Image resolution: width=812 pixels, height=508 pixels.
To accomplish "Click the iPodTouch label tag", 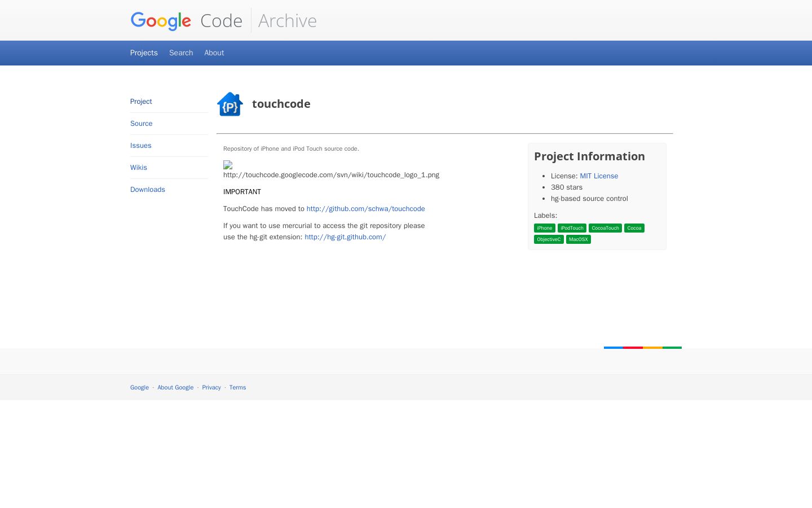I will 572,228.
